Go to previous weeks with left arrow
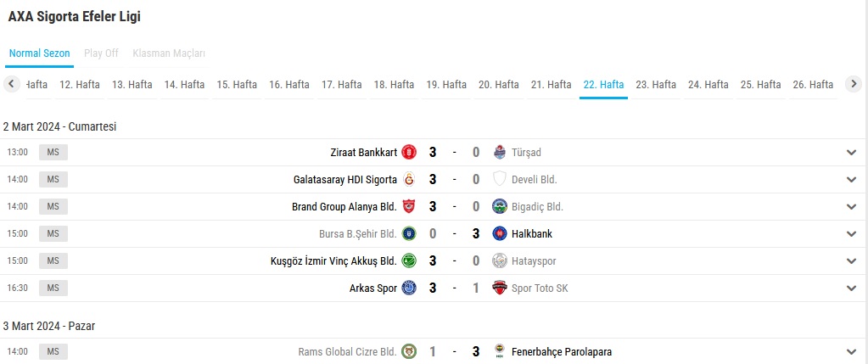Viewport: 868px width, 364px height. pyautogui.click(x=12, y=84)
